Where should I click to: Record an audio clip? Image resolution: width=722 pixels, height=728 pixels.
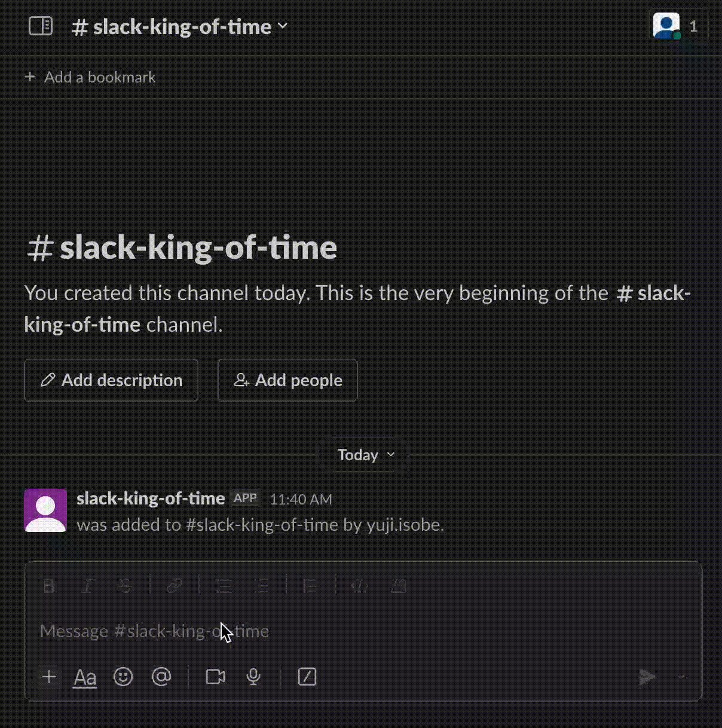click(253, 677)
